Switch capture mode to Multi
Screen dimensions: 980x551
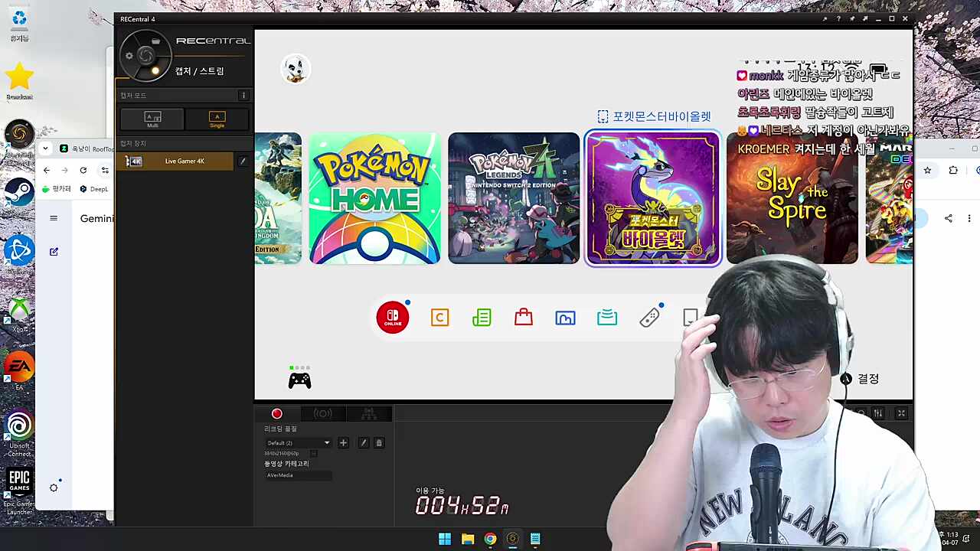[152, 119]
